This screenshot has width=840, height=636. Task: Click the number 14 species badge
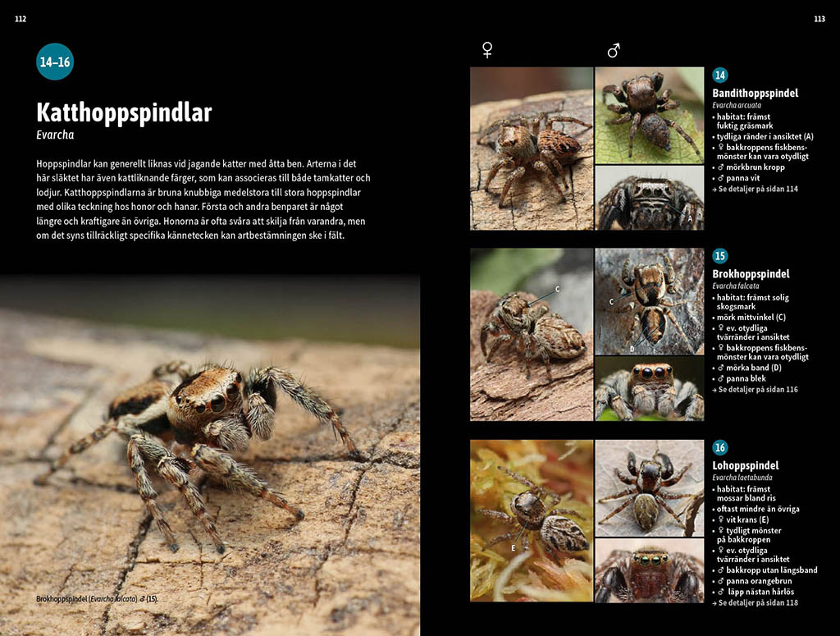pos(720,75)
